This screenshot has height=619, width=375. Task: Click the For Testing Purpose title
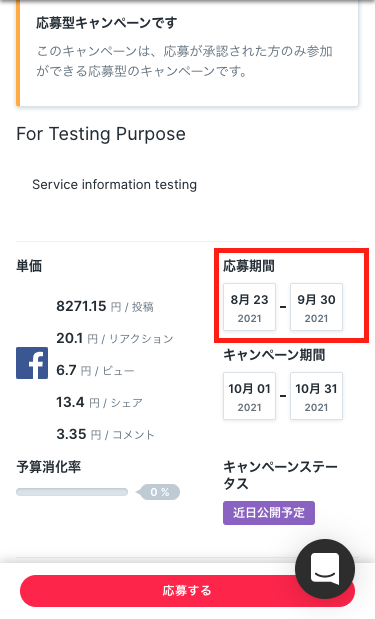(101, 134)
